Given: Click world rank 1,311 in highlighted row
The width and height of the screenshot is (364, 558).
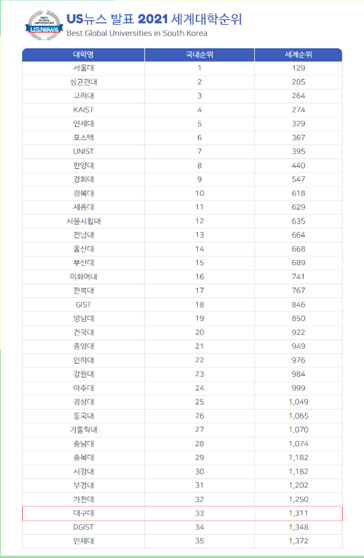Looking at the screenshot, I should pos(298,513).
